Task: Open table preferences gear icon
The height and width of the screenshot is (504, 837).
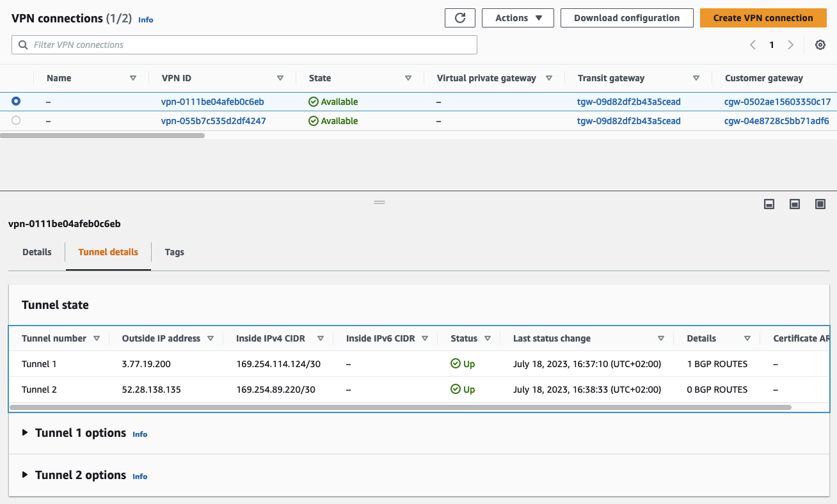Action: (820, 45)
